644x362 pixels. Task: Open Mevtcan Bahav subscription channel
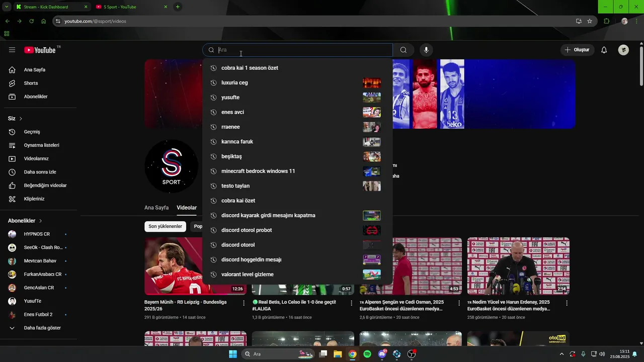point(40,261)
